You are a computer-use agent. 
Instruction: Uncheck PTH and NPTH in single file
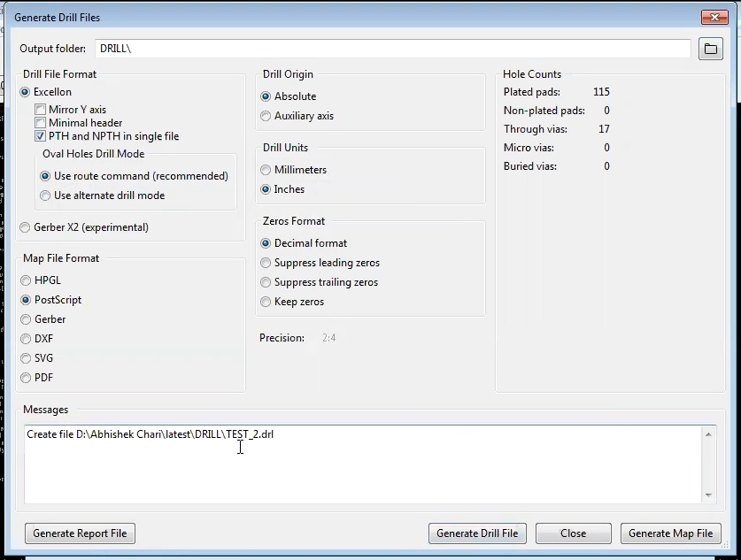coord(41,136)
